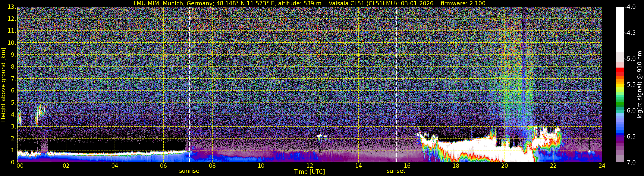Click the 'sunset' label below the axis
Viewport: 644px width, 176px height.
pyautogui.click(x=396, y=171)
